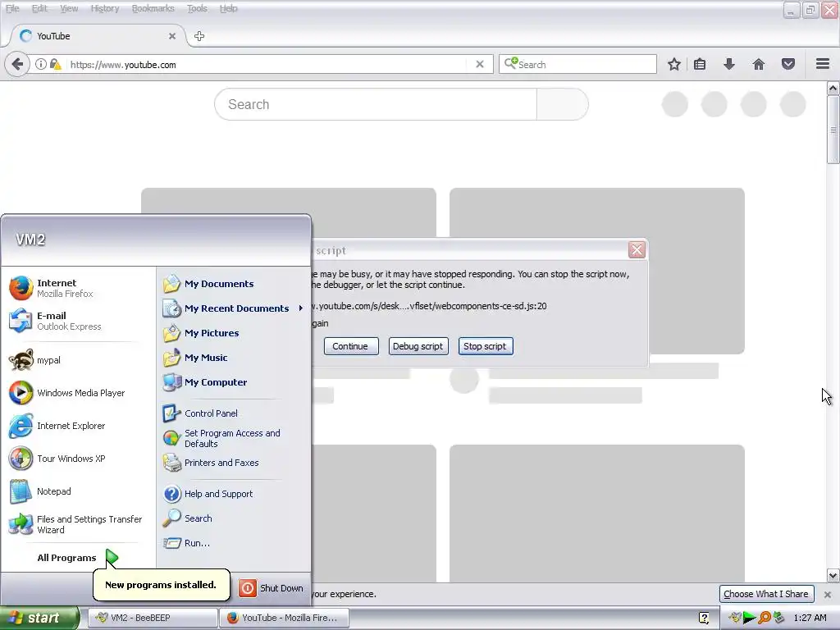Go to Firefox home page icon
The width and height of the screenshot is (840, 630).
(759, 64)
